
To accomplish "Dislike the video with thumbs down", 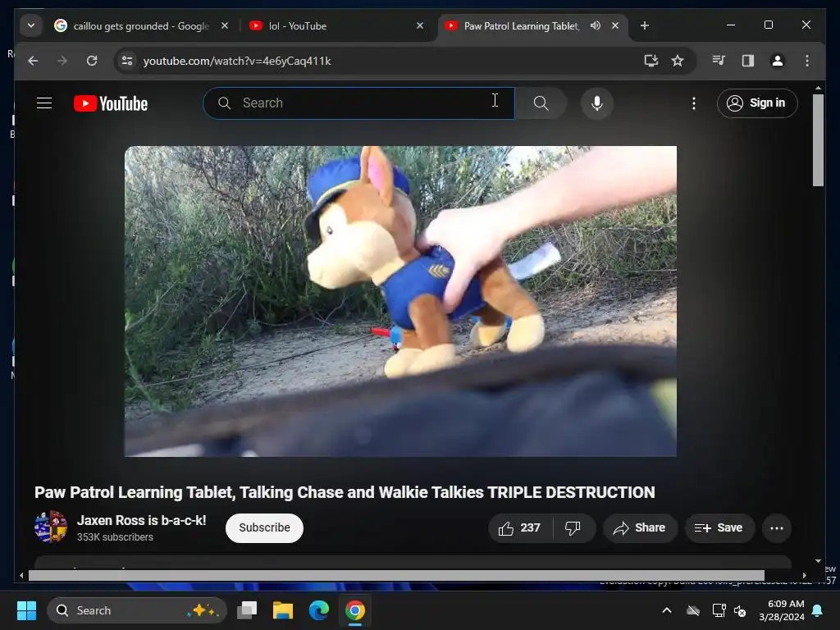I will (x=573, y=528).
